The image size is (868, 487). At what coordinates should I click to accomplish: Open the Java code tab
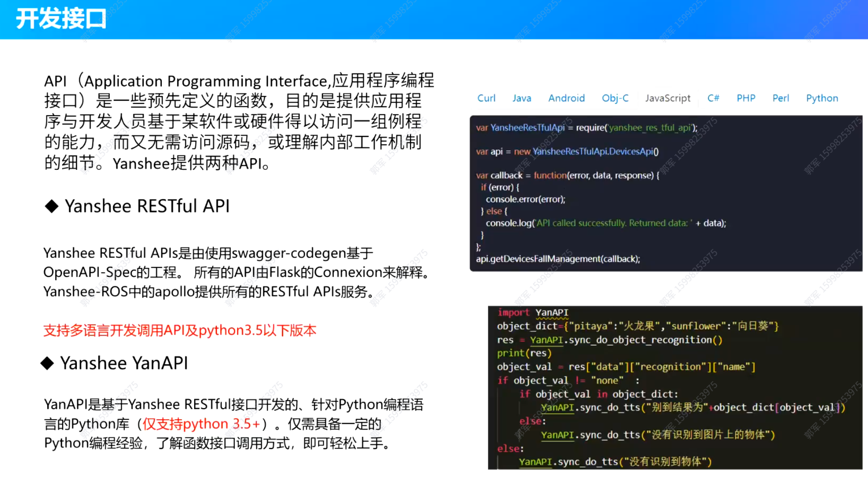click(x=522, y=98)
